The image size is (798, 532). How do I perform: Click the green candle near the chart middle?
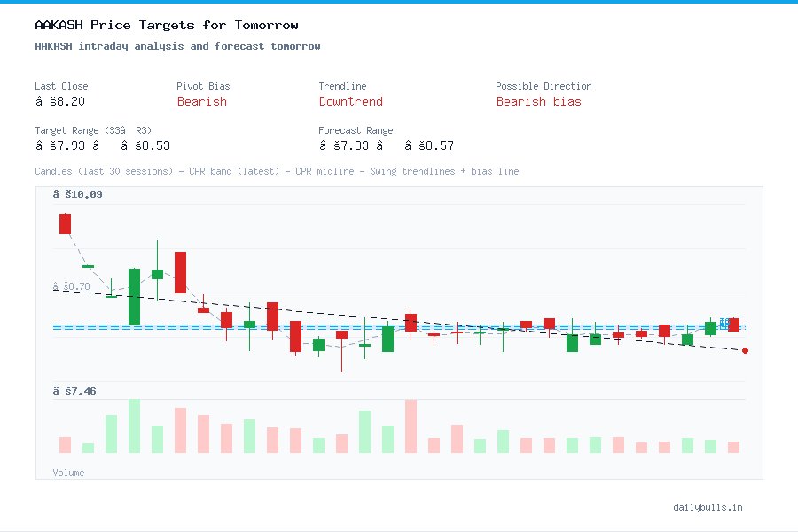point(387,337)
